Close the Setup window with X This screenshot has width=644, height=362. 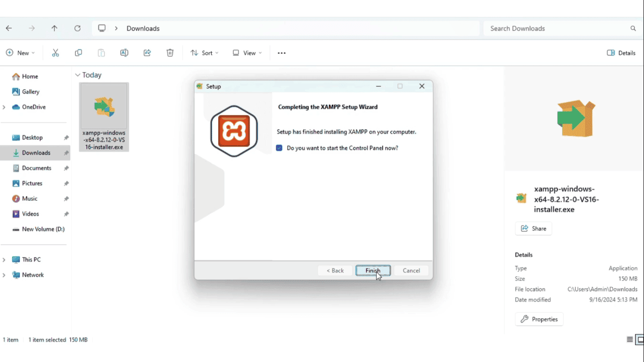tap(422, 86)
